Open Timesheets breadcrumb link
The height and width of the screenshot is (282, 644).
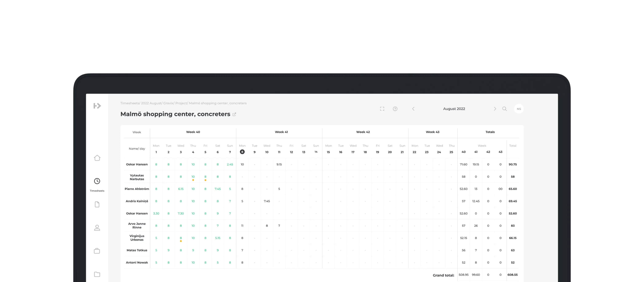click(130, 103)
